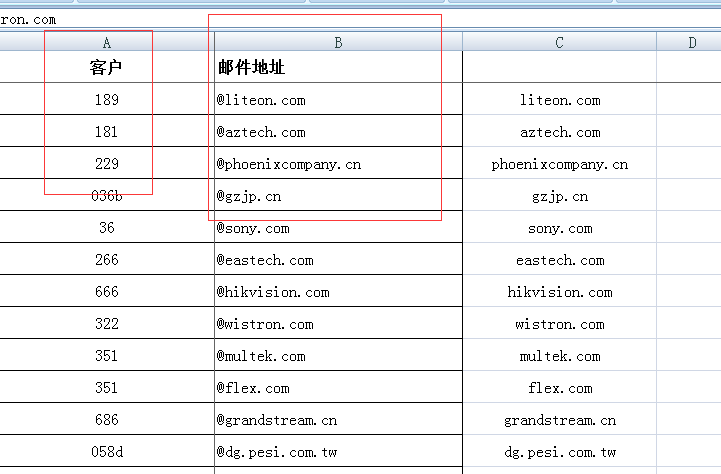Viewport: 721px width, 474px height.
Task: Select column C header
Action: coord(559,42)
